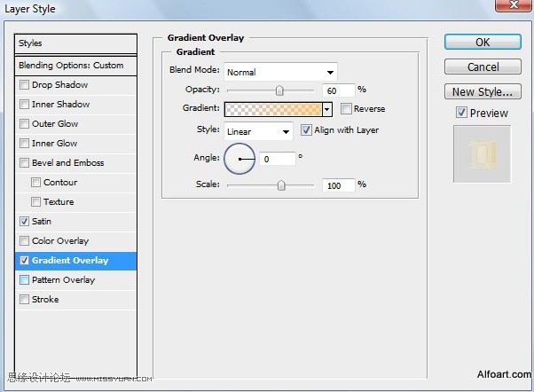Viewport: 534px width, 392px height.
Task: Tick the Bevel and Emboss checkbox
Action: pyautogui.click(x=24, y=162)
